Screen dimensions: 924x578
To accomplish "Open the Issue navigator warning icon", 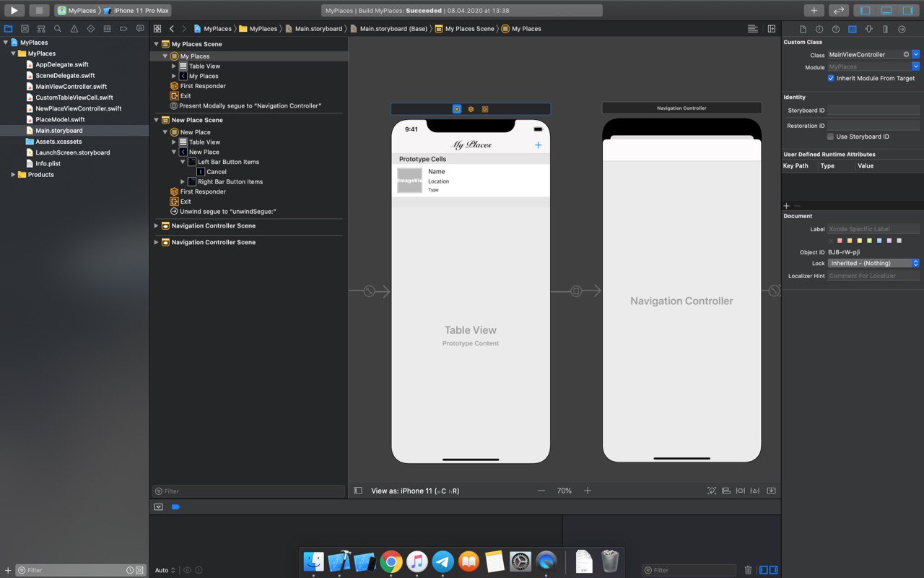I will (74, 29).
